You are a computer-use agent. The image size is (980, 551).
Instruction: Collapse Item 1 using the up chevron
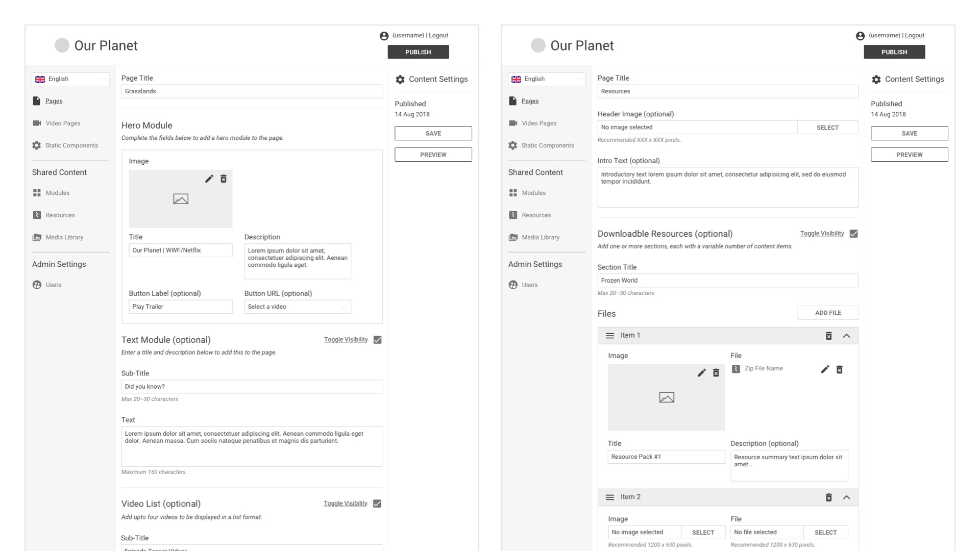847,335
